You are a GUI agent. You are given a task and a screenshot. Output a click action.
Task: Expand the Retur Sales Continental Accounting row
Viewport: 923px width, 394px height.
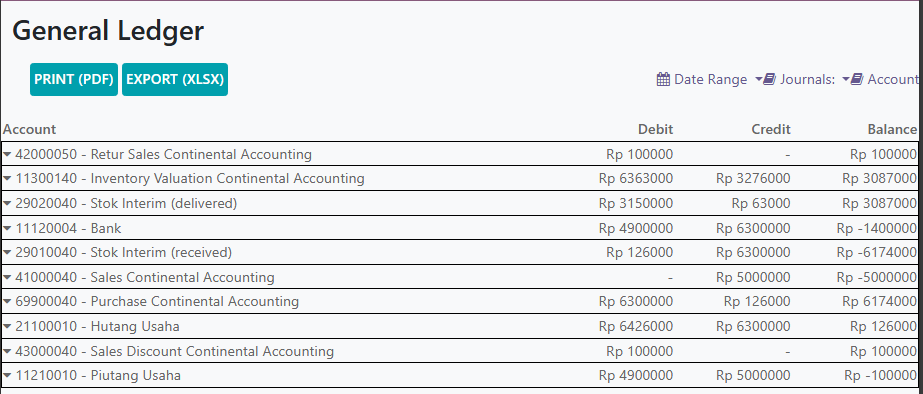pyautogui.click(x=459, y=154)
